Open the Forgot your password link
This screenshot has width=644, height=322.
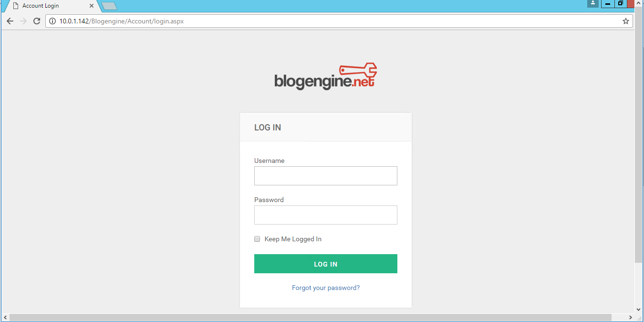(x=326, y=288)
